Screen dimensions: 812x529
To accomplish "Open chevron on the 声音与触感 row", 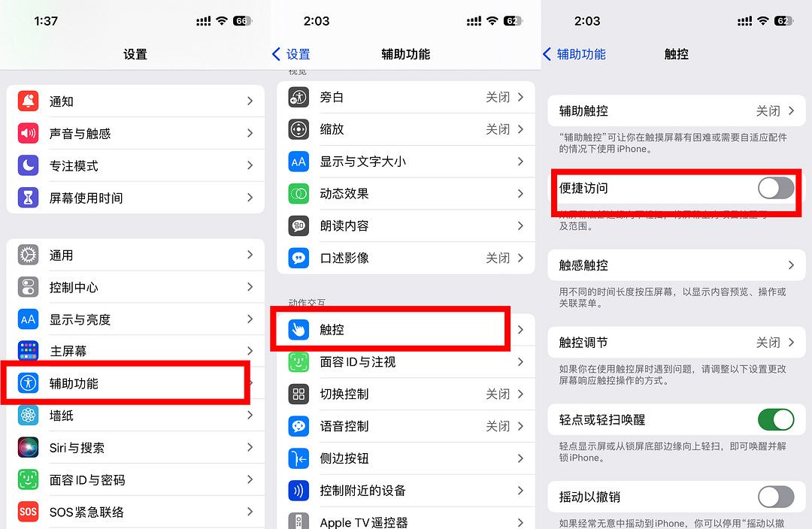I will click(250, 133).
